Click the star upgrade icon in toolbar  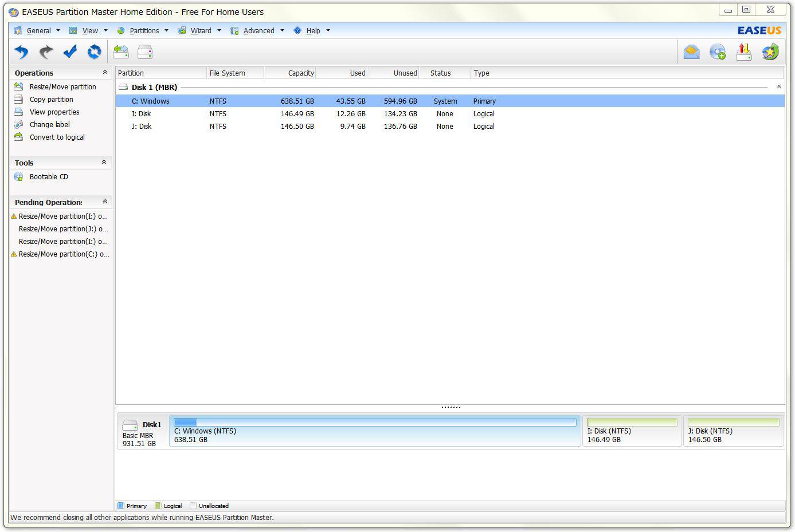770,52
